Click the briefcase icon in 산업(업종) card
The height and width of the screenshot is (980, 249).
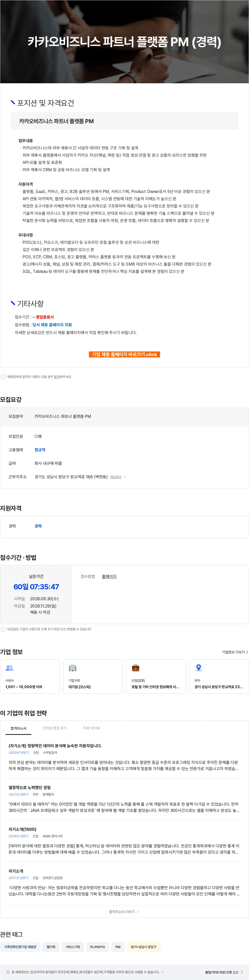(x=135, y=668)
